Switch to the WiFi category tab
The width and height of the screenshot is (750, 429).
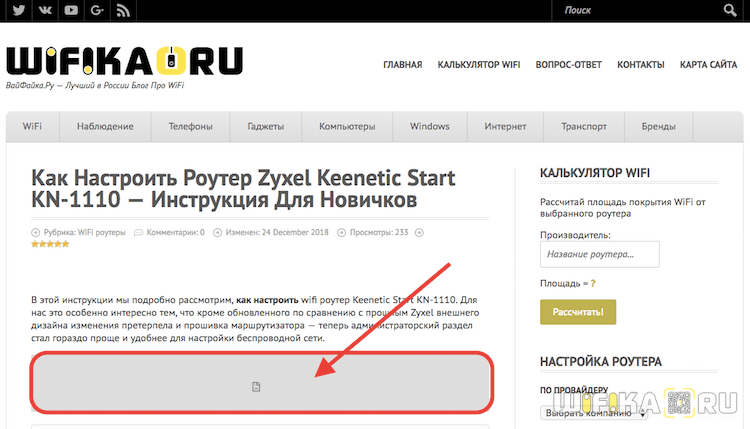pos(33,126)
